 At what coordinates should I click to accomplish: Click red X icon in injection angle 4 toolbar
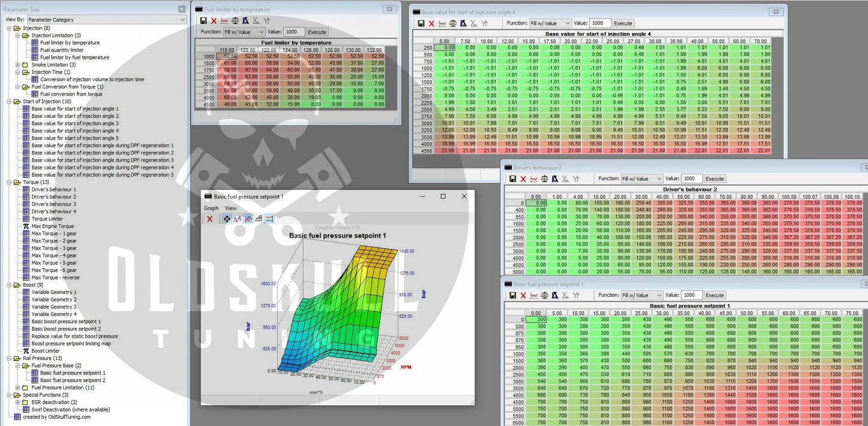point(431,23)
